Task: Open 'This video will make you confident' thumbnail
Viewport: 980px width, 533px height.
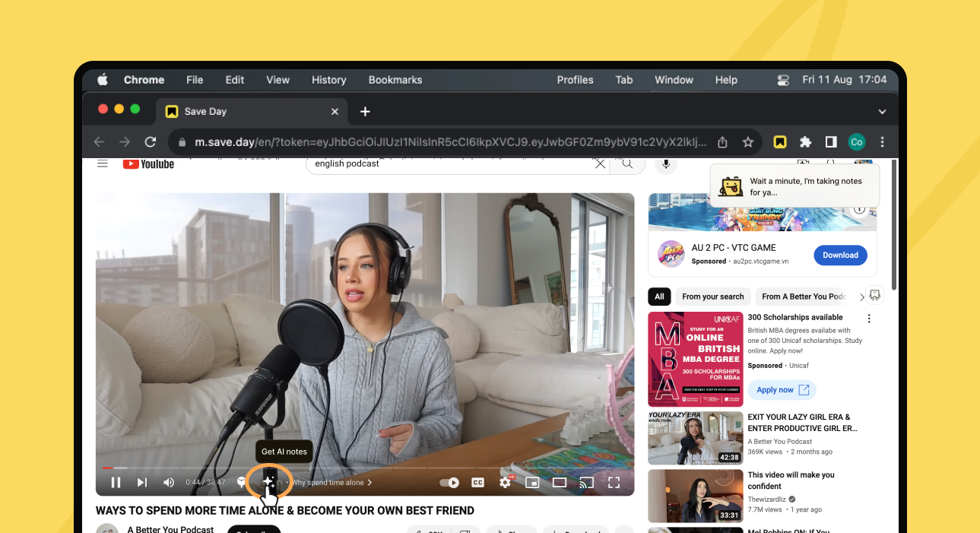Action: coord(696,496)
